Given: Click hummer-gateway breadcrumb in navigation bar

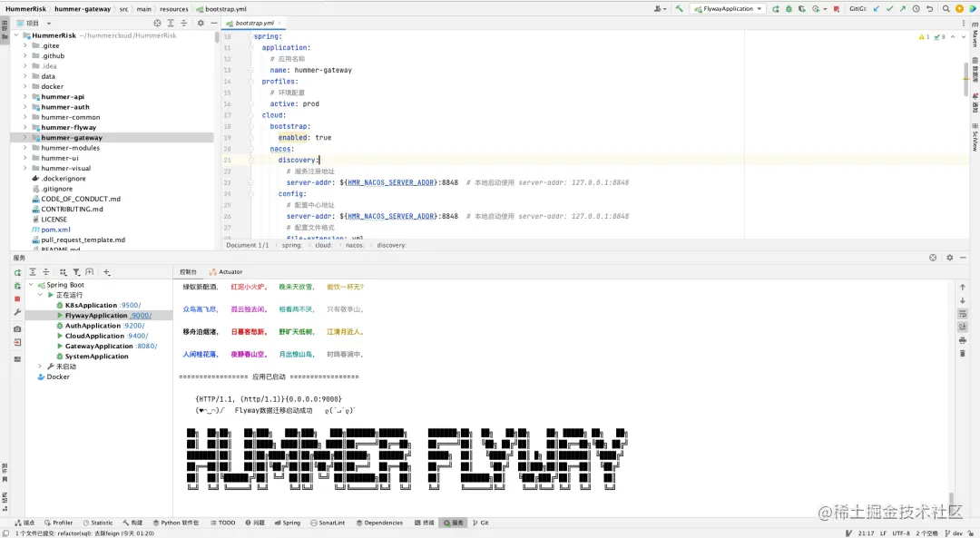Looking at the screenshot, I should click(x=83, y=9).
